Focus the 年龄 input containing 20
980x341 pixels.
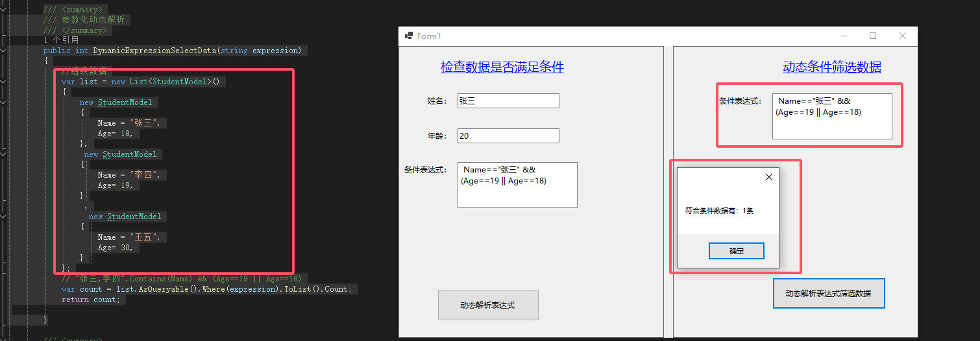508,135
